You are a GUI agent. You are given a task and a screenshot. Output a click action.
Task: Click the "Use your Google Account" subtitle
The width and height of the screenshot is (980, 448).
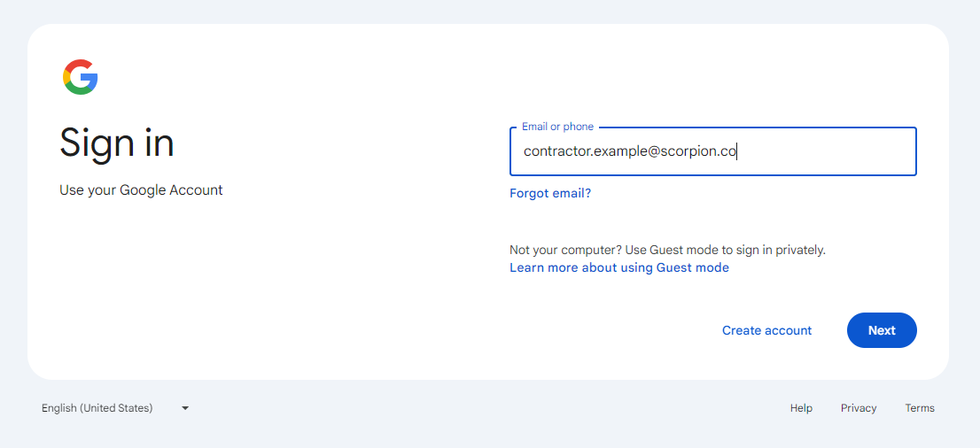pyautogui.click(x=141, y=190)
